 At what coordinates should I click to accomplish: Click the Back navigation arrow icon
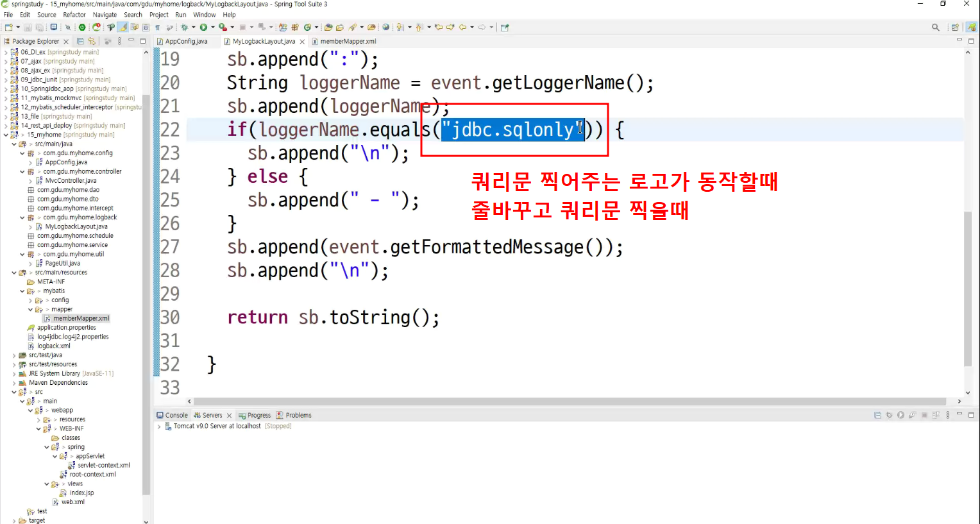tap(462, 27)
